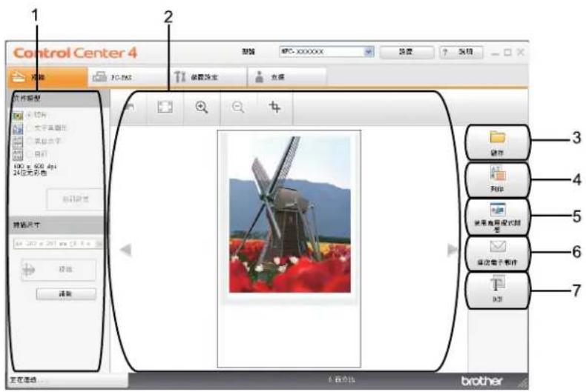Open the Help button with the question mark
The width and height of the screenshot is (586, 392).
[x=461, y=52]
